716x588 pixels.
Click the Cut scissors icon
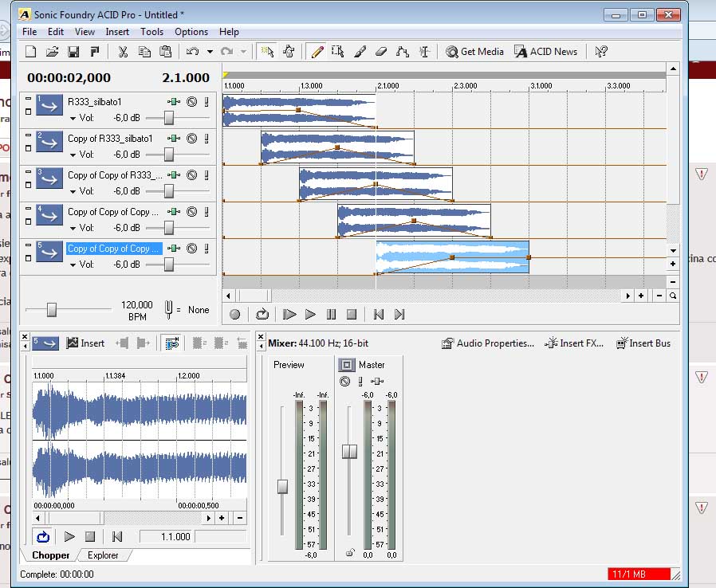[x=123, y=52]
